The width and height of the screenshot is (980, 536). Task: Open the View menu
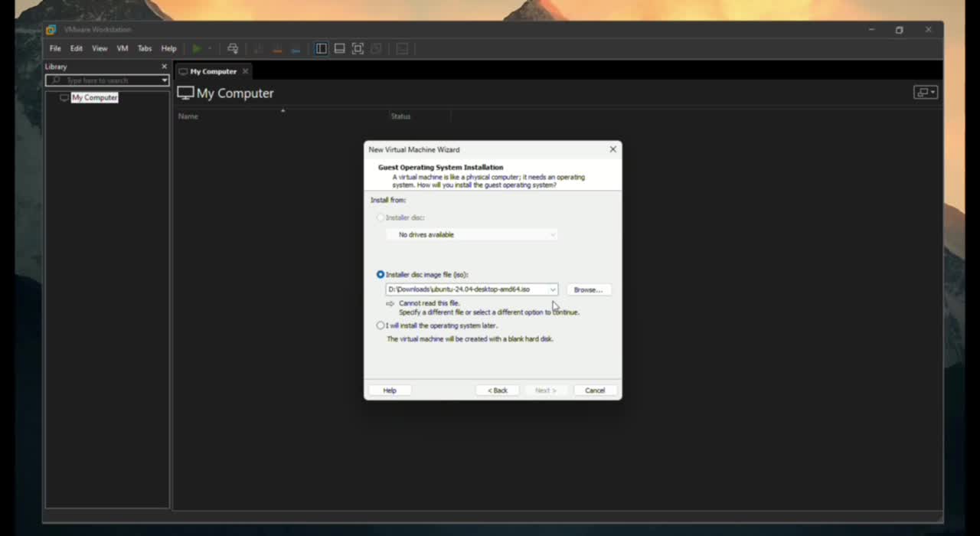pos(100,48)
